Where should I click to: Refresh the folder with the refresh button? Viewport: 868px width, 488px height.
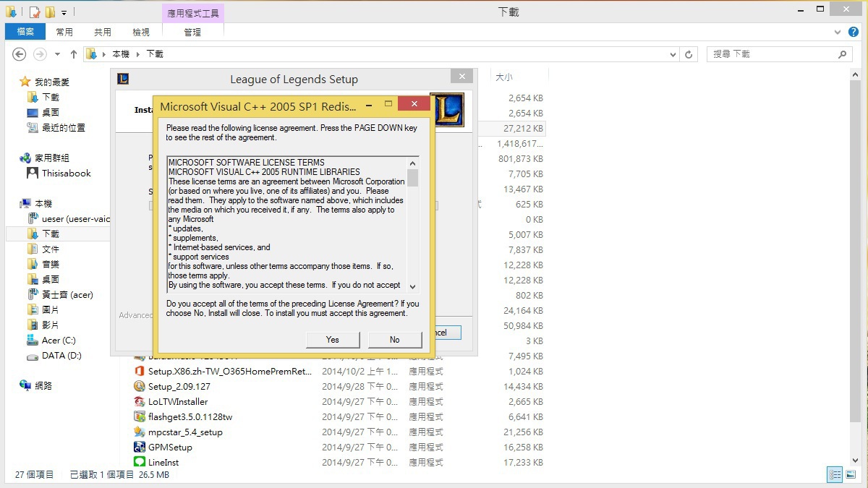pos(689,54)
